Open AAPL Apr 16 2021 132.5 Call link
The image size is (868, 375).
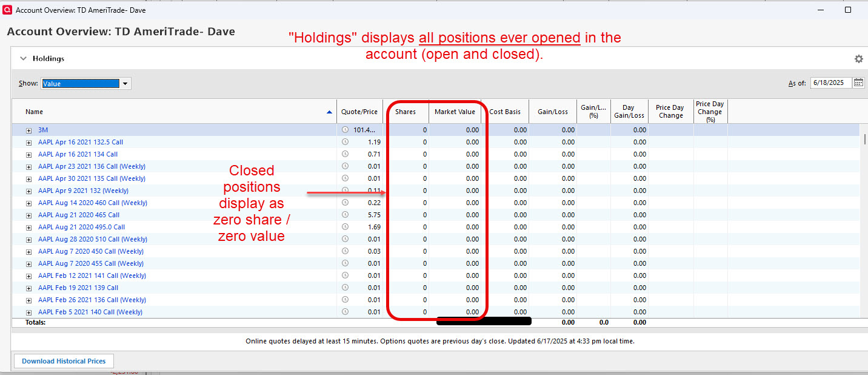click(x=81, y=142)
